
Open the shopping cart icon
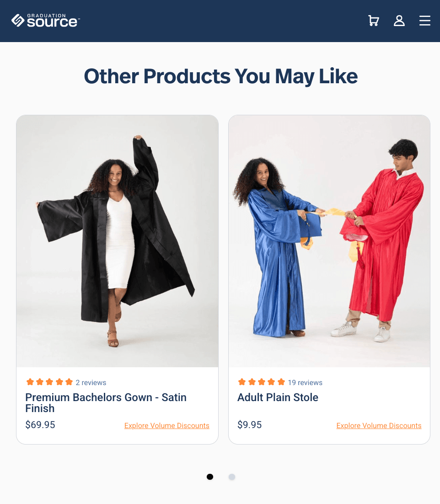pyautogui.click(x=374, y=21)
